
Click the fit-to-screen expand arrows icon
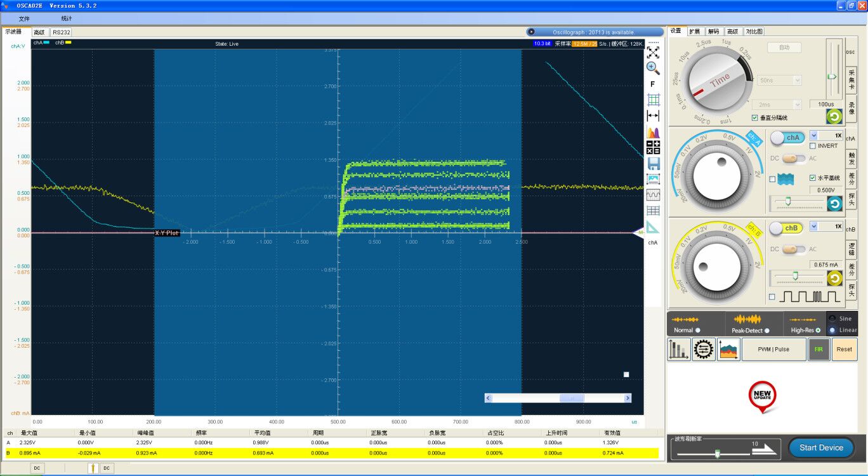click(653, 53)
